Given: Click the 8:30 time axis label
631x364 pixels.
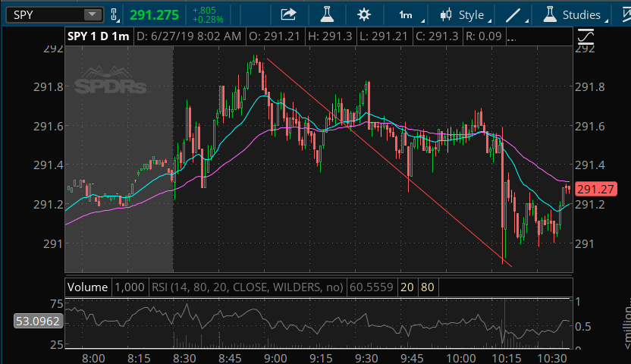Looking at the screenshot, I should click(x=184, y=358).
